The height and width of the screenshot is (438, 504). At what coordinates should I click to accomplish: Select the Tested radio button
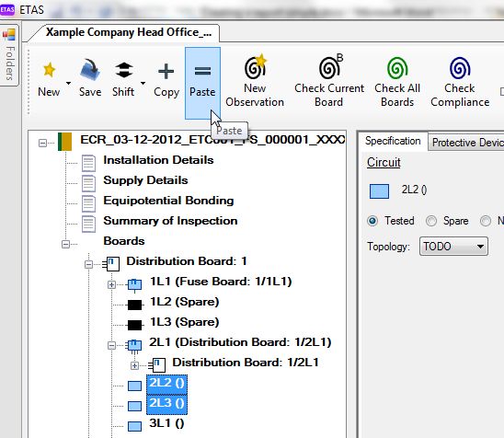pyautogui.click(x=372, y=221)
